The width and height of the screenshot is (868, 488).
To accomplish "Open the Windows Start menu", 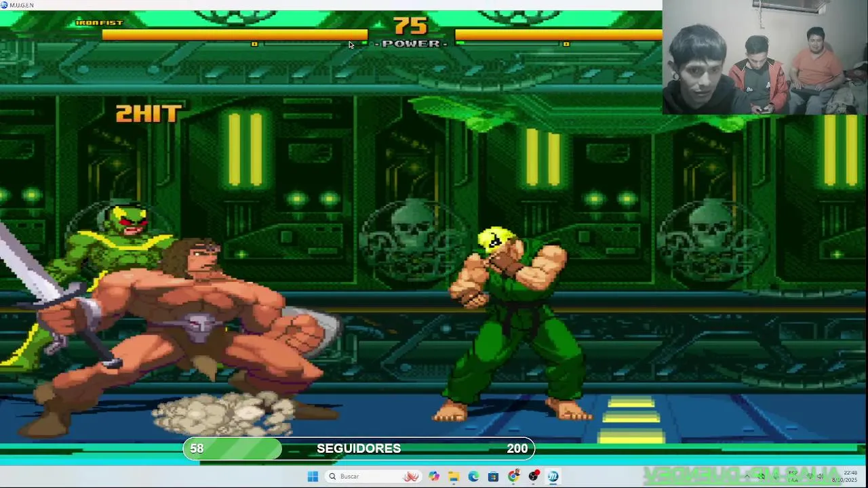I will [x=313, y=476].
